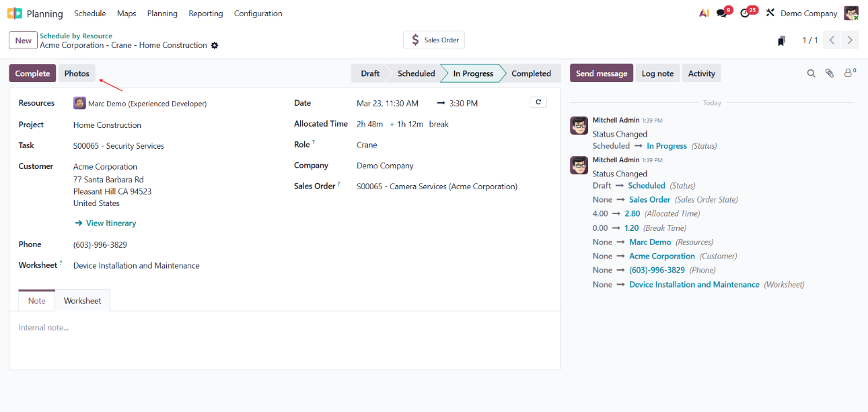Search messages with magnifier icon in chatter

(811, 73)
